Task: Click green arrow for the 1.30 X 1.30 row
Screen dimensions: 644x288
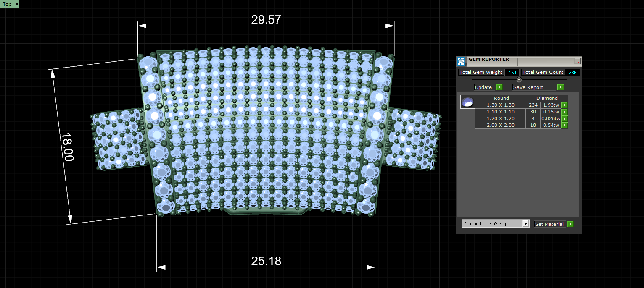Action: click(x=565, y=105)
